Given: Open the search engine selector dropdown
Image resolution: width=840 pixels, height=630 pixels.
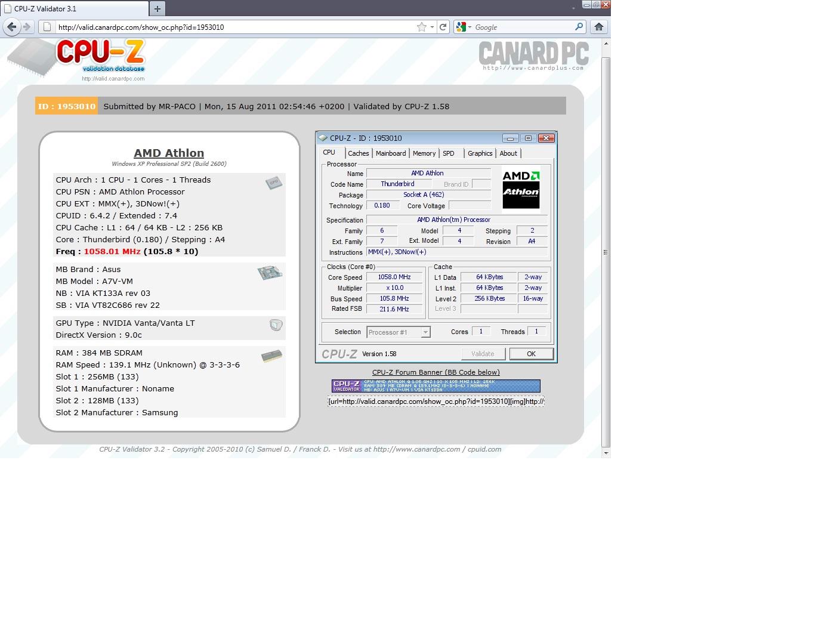Looking at the screenshot, I should (470, 27).
